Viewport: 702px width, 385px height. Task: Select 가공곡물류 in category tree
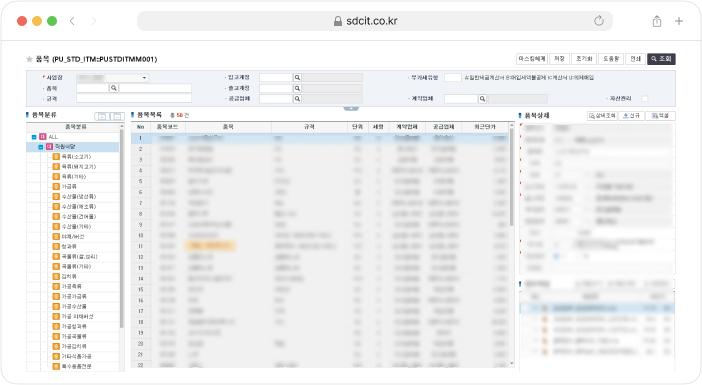(74, 336)
